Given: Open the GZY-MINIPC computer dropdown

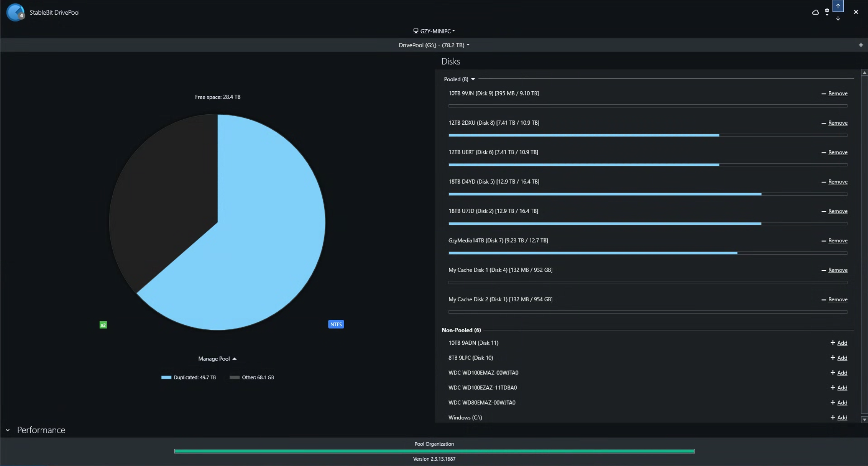Looking at the screenshot, I should point(434,31).
